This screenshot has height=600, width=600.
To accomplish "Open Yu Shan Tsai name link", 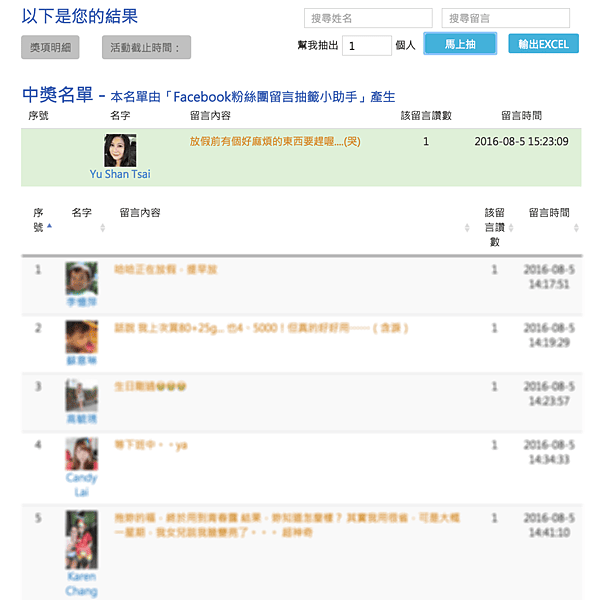I will click(120, 173).
